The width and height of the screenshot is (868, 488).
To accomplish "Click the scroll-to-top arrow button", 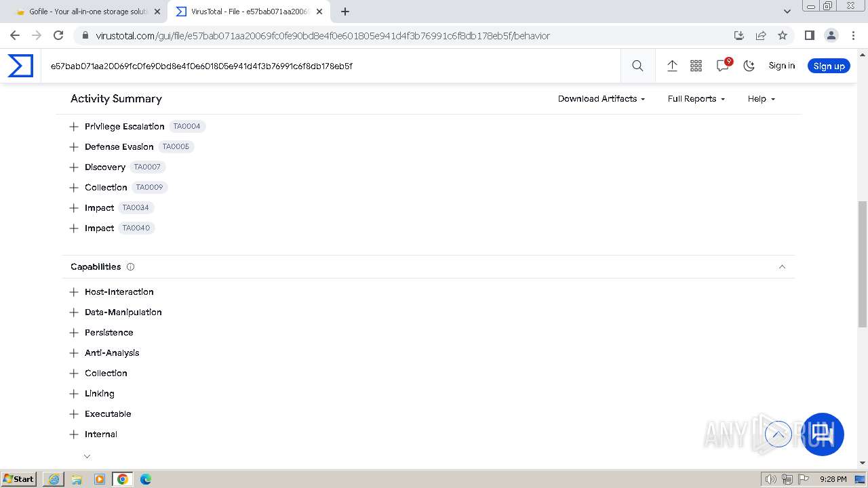I will pyautogui.click(x=778, y=434).
